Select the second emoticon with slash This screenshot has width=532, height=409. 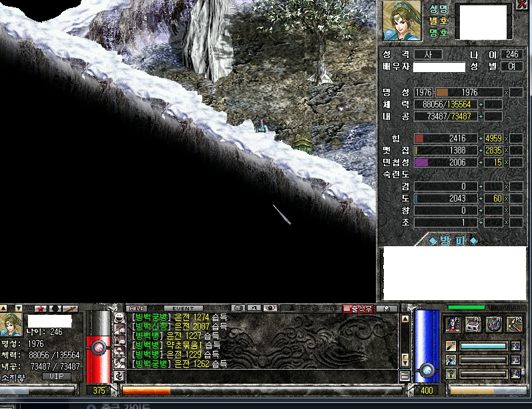tap(119, 329)
